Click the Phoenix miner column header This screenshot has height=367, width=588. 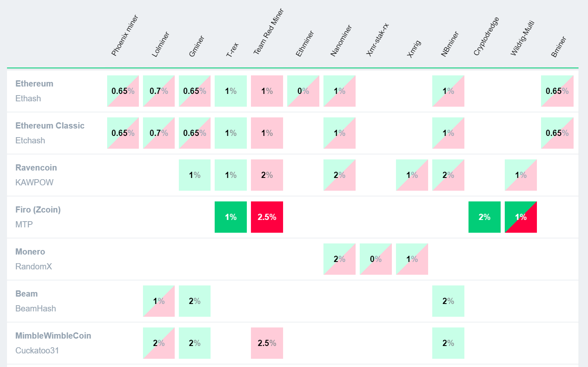pyautogui.click(x=124, y=36)
